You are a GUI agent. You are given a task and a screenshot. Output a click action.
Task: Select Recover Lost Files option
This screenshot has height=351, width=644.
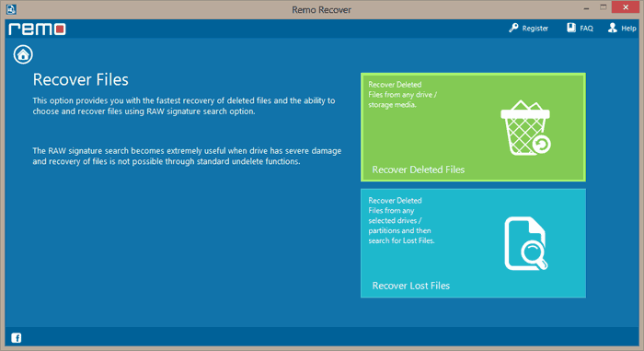click(x=473, y=243)
